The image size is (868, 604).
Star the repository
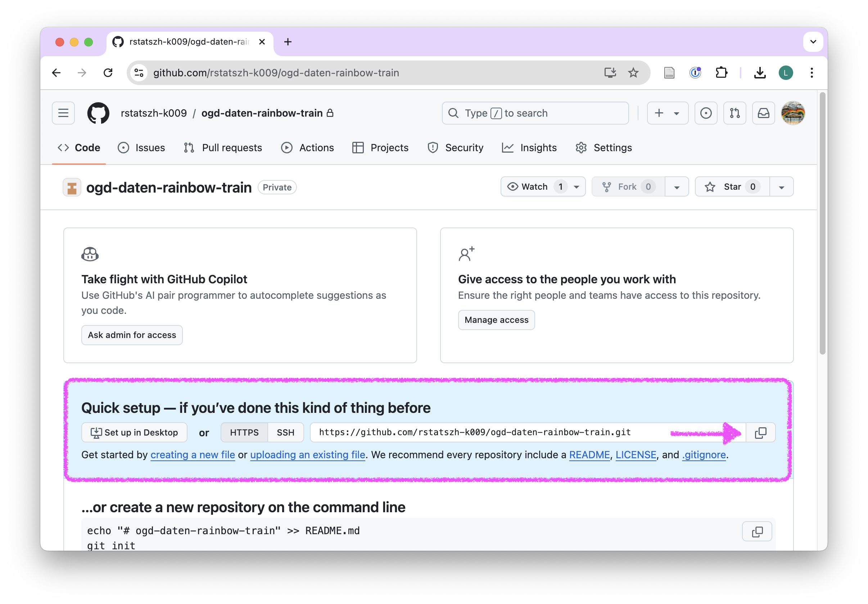732,186
